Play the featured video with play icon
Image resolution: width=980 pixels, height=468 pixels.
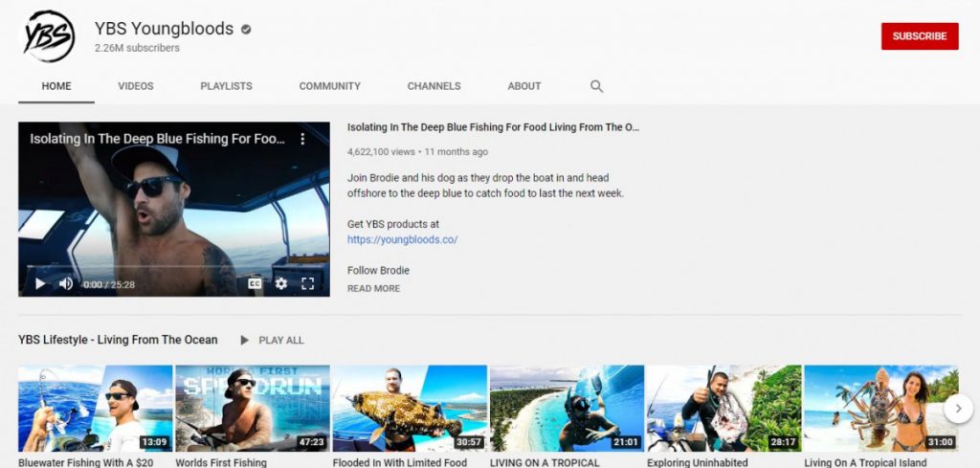tap(40, 283)
